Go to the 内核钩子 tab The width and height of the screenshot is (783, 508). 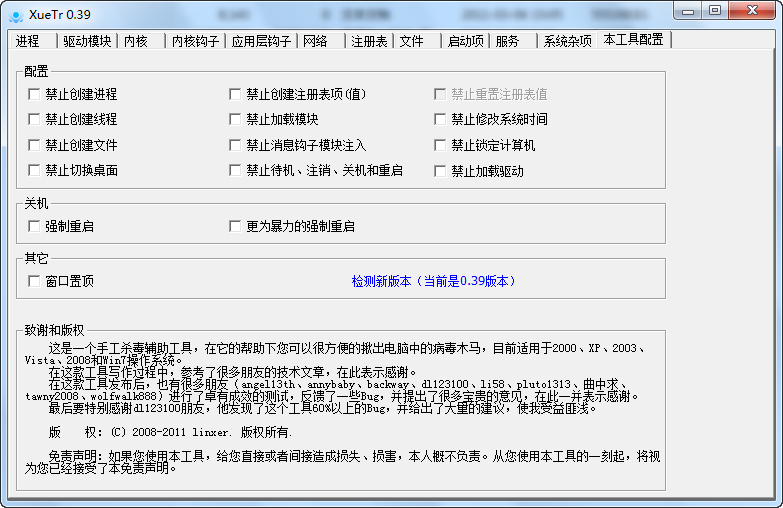(195, 41)
